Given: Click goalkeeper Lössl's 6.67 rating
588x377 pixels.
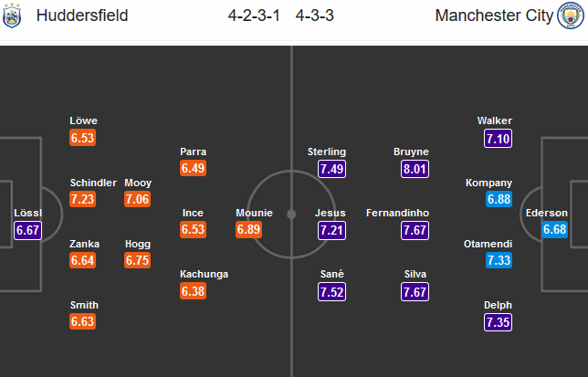Looking at the screenshot, I should 28,230.
